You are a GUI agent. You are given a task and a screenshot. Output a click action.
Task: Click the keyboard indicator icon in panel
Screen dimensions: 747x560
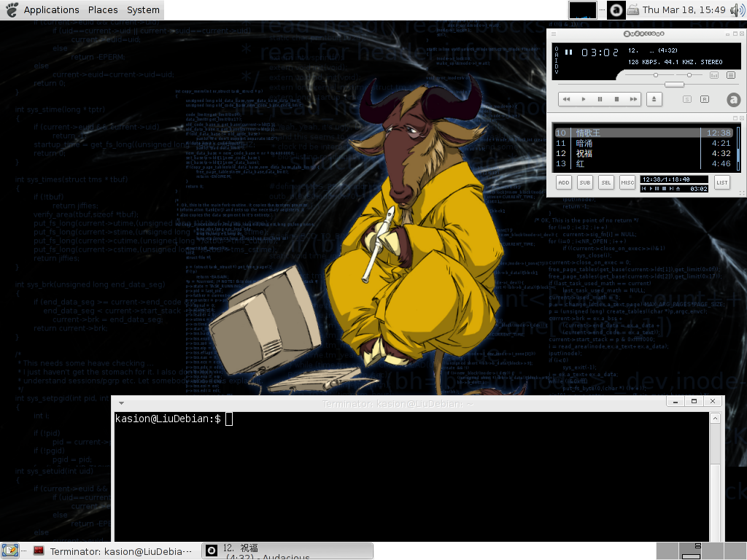tap(632, 9)
